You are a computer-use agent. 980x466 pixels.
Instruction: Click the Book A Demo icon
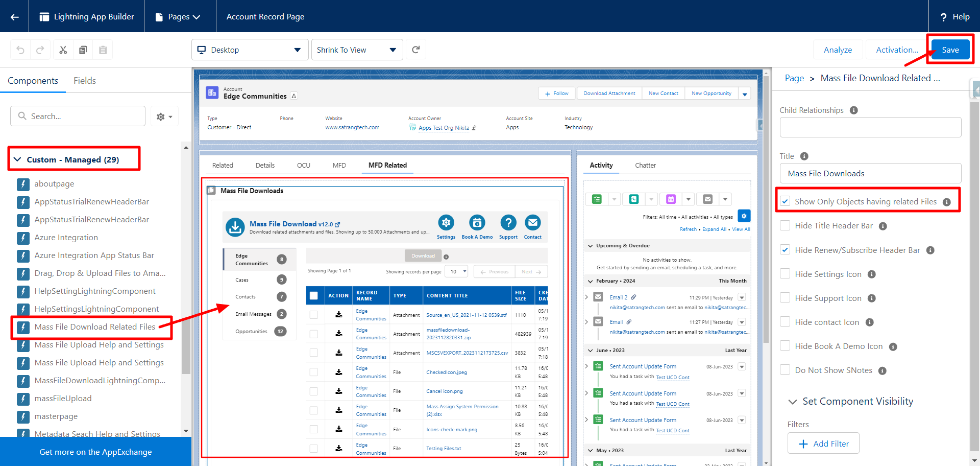[x=477, y=223]
